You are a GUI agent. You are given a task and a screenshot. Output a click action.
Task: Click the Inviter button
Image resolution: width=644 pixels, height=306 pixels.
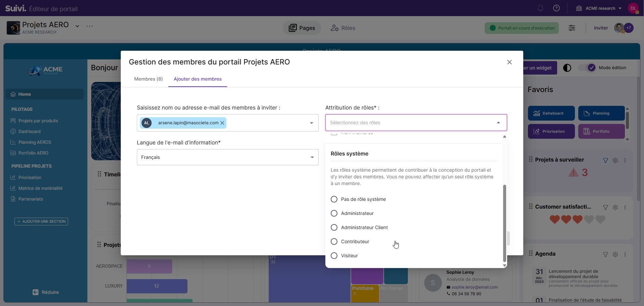coord(601,28)
